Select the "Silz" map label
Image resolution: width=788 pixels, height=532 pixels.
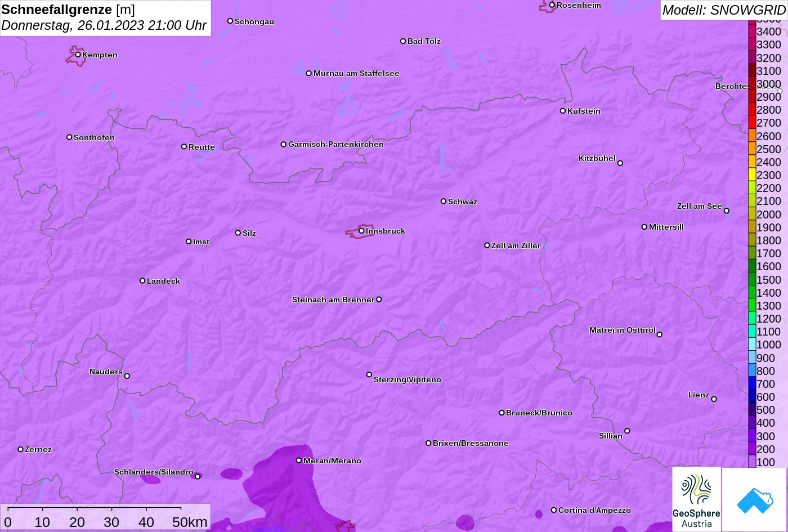click(x=249, y=233)
